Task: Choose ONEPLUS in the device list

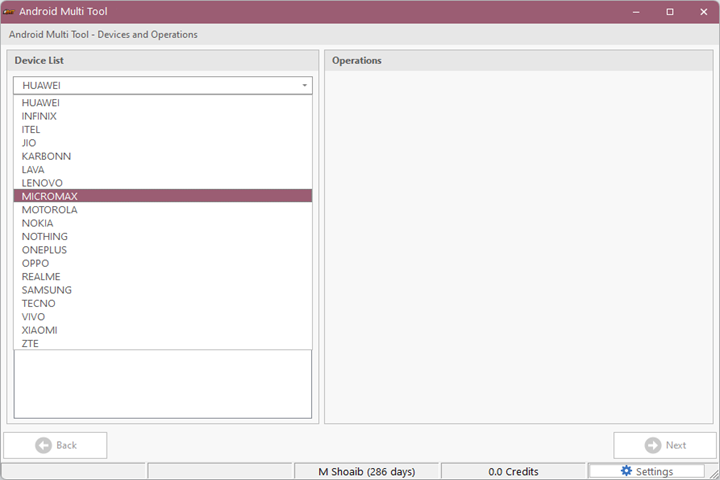Action: (x=45, y=250)
